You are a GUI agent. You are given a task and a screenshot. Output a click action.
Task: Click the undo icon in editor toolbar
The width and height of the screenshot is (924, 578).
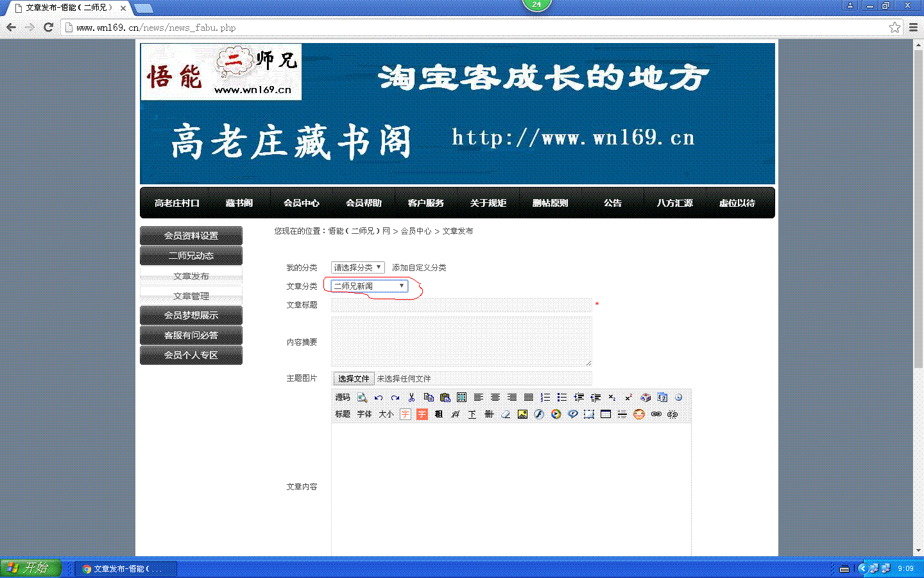pos(379,398)
